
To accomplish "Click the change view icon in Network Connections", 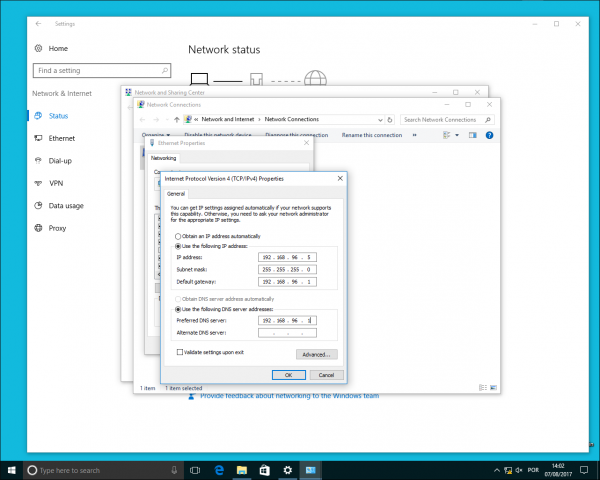I will [x=447, y=135].
